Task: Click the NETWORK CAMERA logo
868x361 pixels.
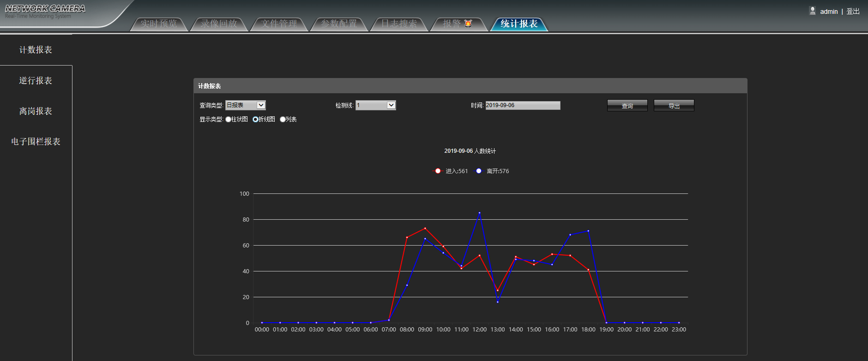Action: coord(45,9)
